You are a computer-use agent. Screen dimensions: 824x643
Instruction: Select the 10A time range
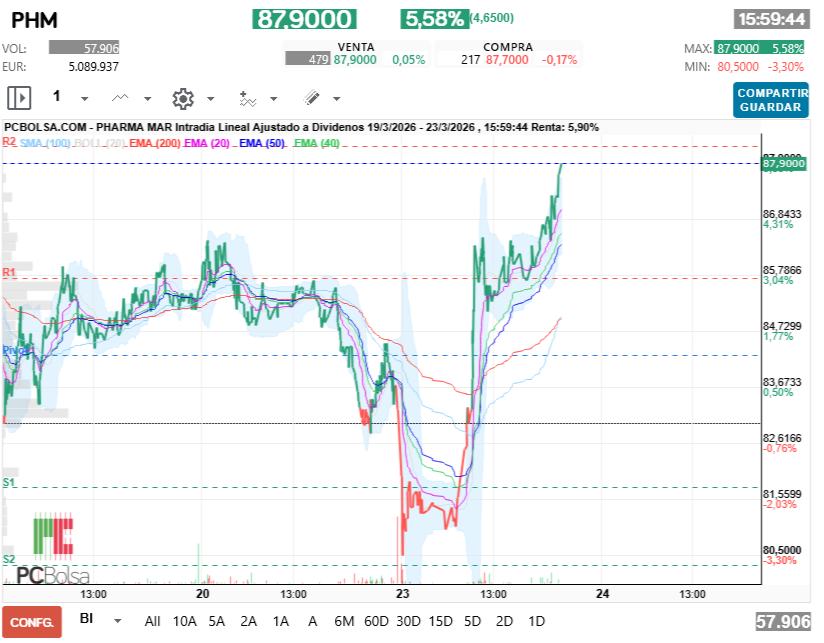(x=185, y=621)
